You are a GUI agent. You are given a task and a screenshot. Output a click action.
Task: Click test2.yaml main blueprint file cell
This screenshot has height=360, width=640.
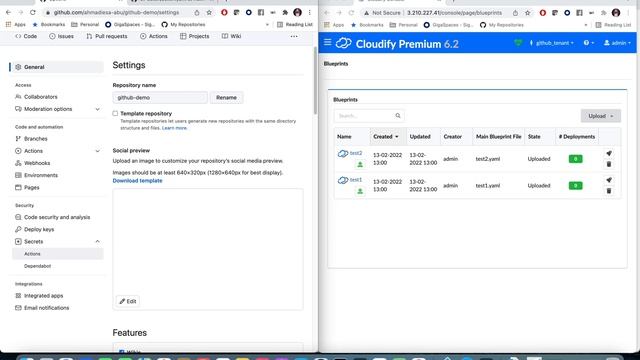pyautogui.click(x=488, y=159)
